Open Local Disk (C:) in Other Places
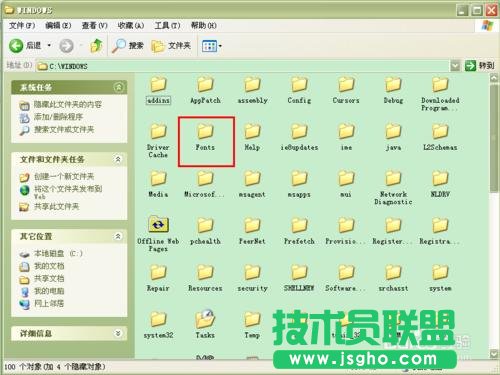500x375 pixels. (51, 254)
